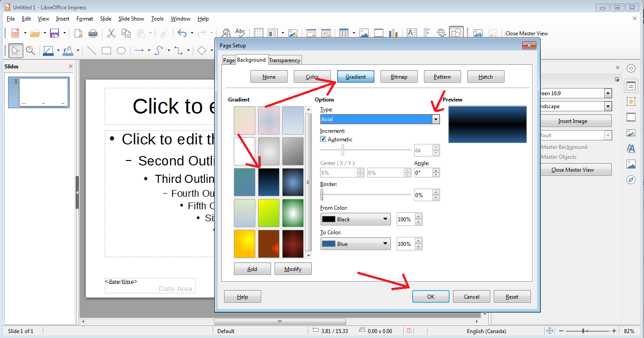Switch to the Page tab
The width and height of the screenshot is (644, 338).
tap(229, 60)
